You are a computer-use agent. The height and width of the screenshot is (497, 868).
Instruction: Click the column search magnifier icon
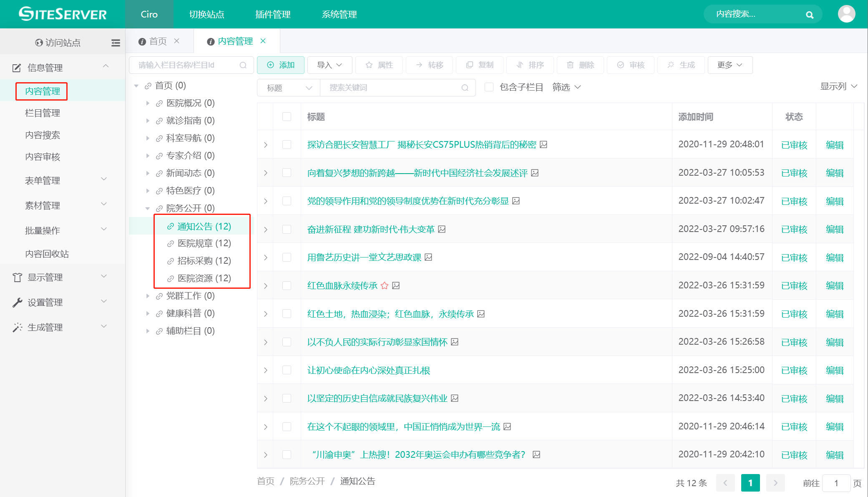243,65
